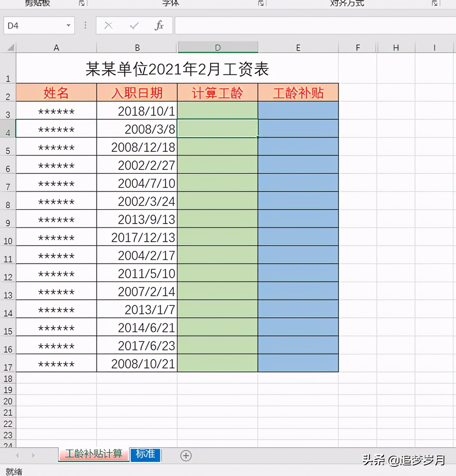Click the Enter (checkmark) icon beside formula bar
This screenshot has width=456, height=476.
click(134, 25)
